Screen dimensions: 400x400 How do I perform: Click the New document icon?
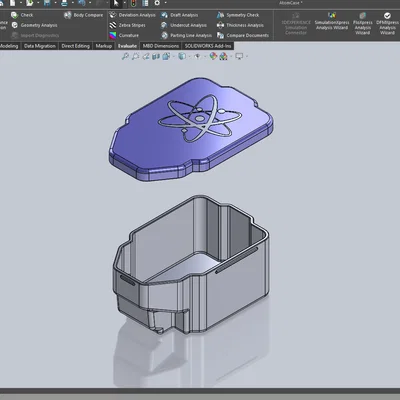point(13,3)
